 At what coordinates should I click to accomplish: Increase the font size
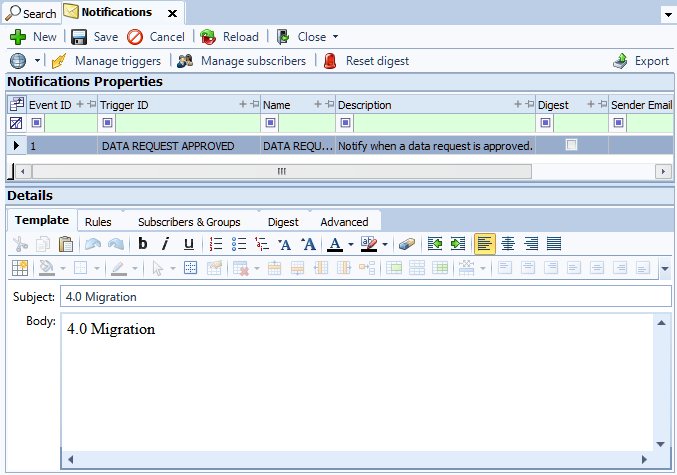point(308,244)
